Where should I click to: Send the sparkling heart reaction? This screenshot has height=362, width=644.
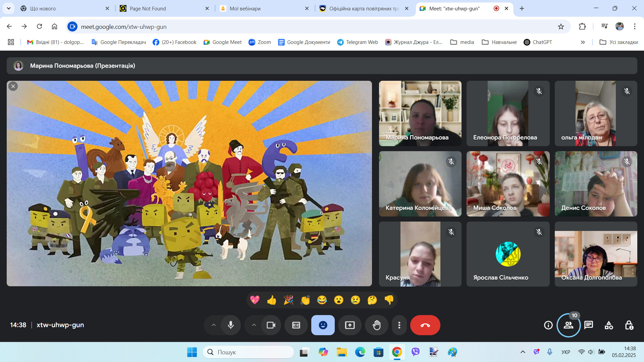[x=255, y=300]
